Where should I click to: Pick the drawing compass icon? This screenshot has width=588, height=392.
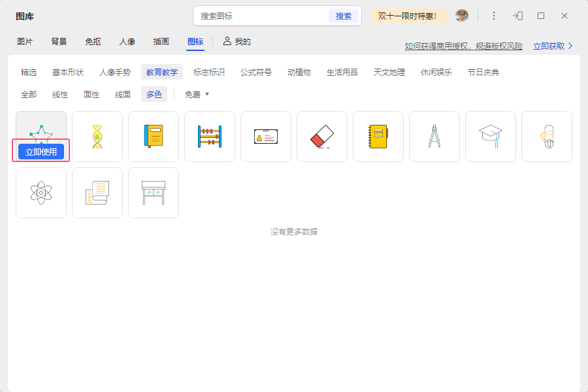coord(434,137)
